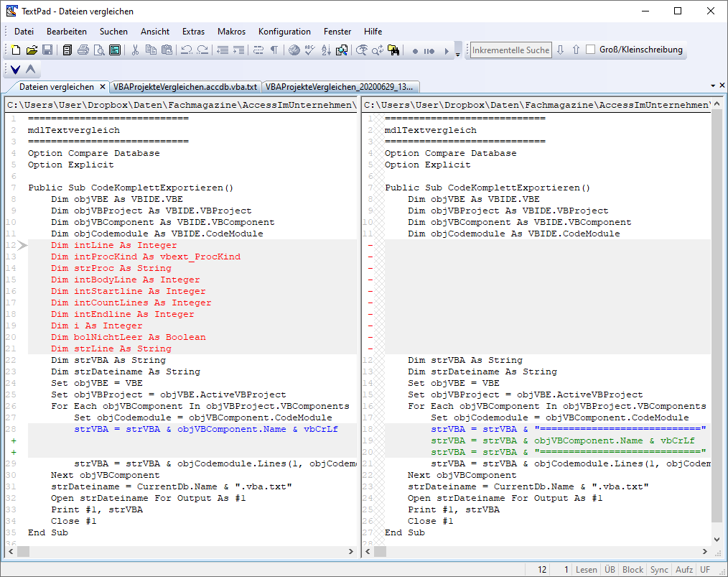
Task: Switch to the VBAProjekteVergleichen.accdb.vba.txt tab
Action: pyautogui.click(x=185, y=86)
